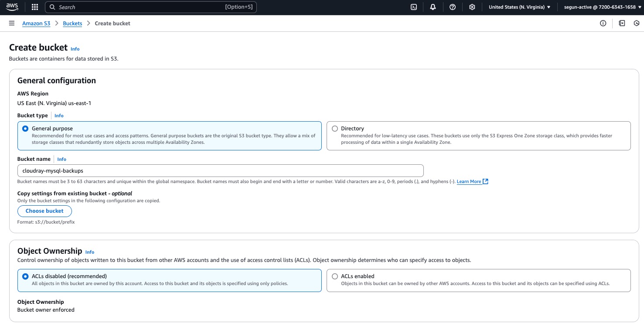Enable ACLs for Object Ownership
The height and width of the screenshot is (323, 644).
pos(335,276)
